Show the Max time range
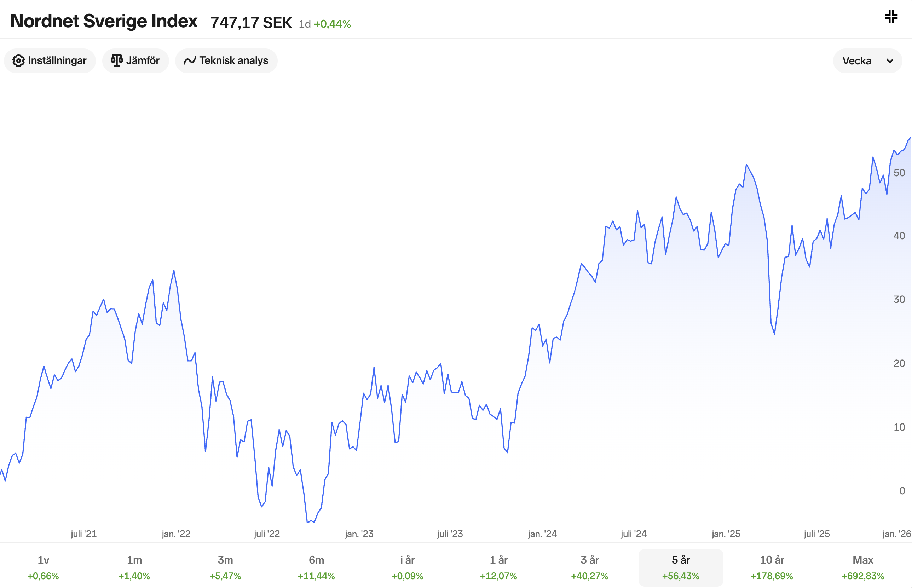This screenshot has width=912, height=588. tap(863, 567)
